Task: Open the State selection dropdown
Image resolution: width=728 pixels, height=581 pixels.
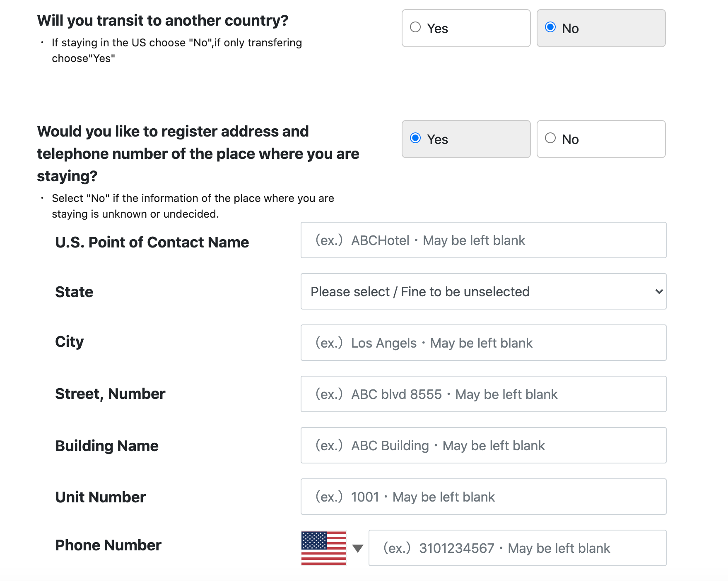Action: 483,291
